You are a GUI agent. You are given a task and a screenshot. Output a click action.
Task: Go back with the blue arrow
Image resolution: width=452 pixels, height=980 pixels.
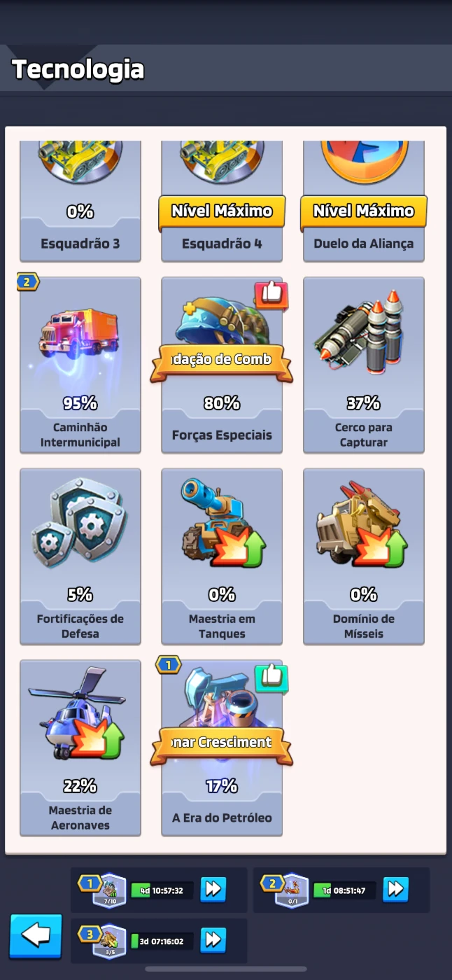coord(36,936)
